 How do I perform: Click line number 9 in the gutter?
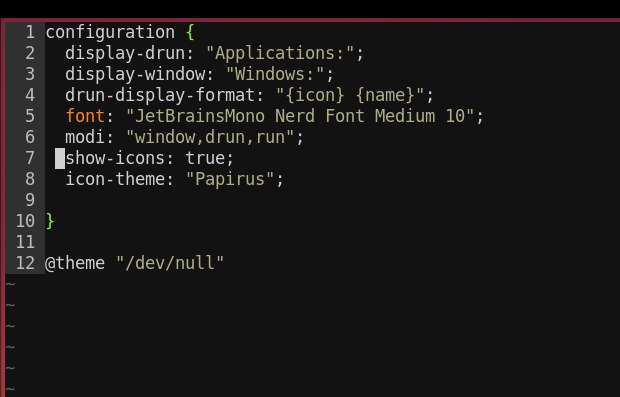click(30, 200)
